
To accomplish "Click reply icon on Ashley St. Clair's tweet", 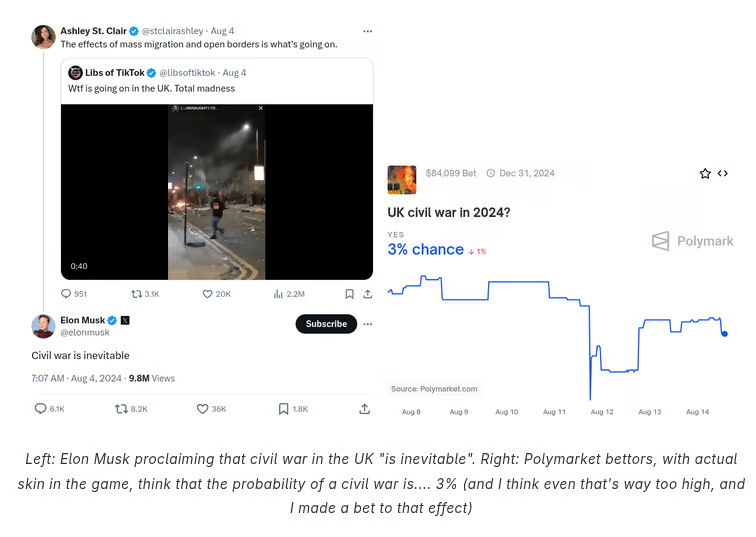I will click(x=66, y=294).
